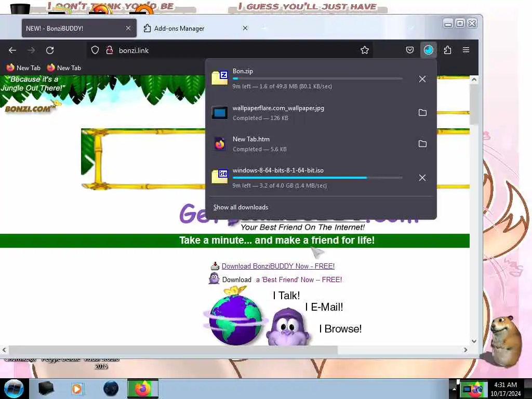Screen dimensions: 532x399
Task: Click Download BonziBUDDY Now - FREE! link
Action: [x=278, y=267]
